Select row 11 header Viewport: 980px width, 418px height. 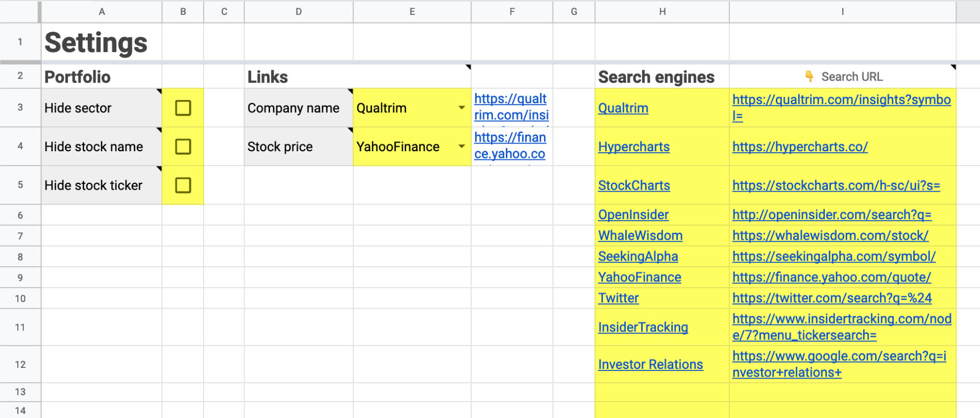20,327
